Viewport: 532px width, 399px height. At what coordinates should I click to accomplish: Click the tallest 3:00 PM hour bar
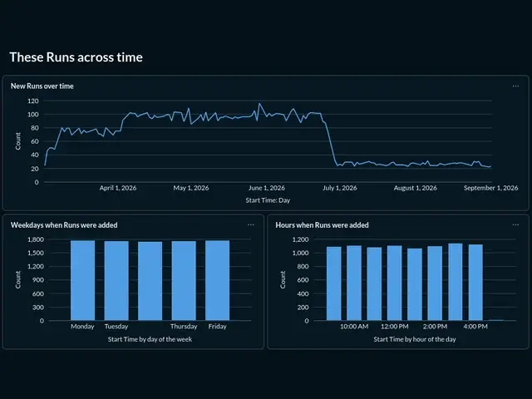456,282
